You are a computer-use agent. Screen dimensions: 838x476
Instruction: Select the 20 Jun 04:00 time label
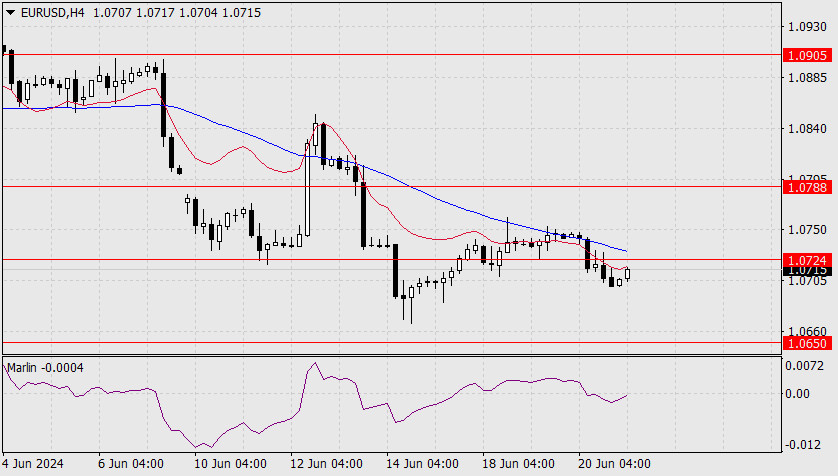click(615, 463)
